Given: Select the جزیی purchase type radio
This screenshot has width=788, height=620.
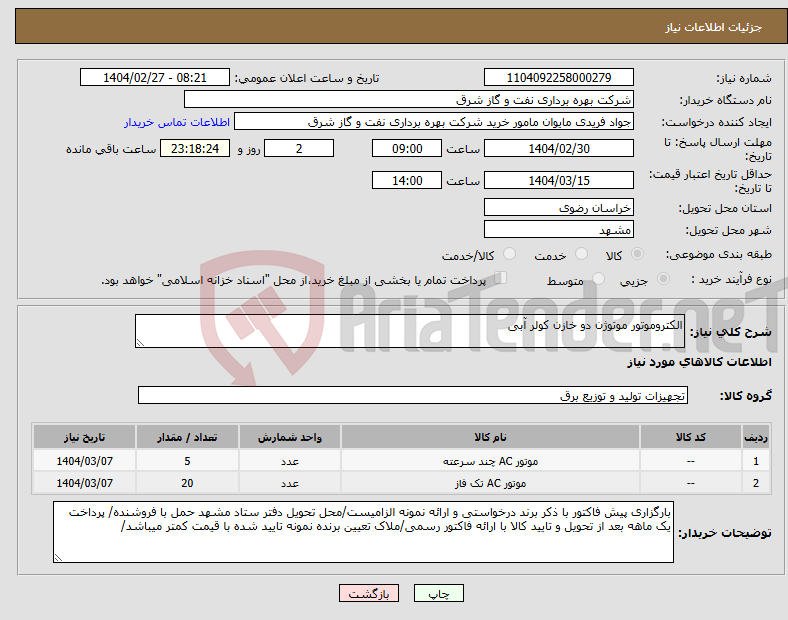Looking at the screenshot, I should 663,278.
